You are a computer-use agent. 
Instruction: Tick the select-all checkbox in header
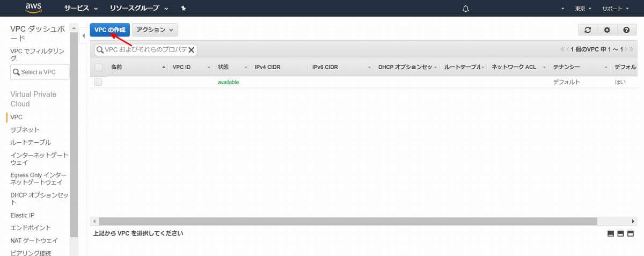point(98,67)
